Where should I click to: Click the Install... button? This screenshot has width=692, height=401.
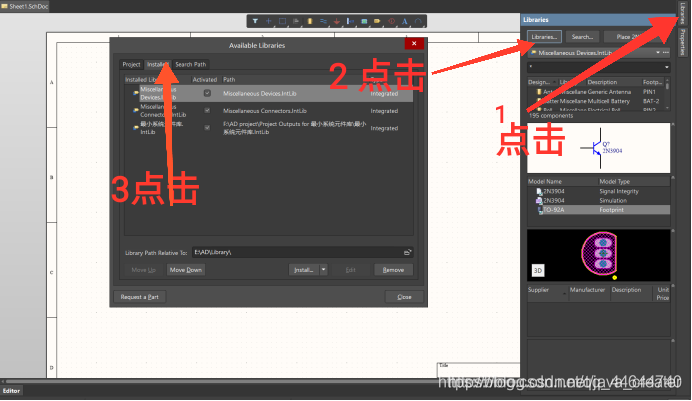tap(304, 270)
